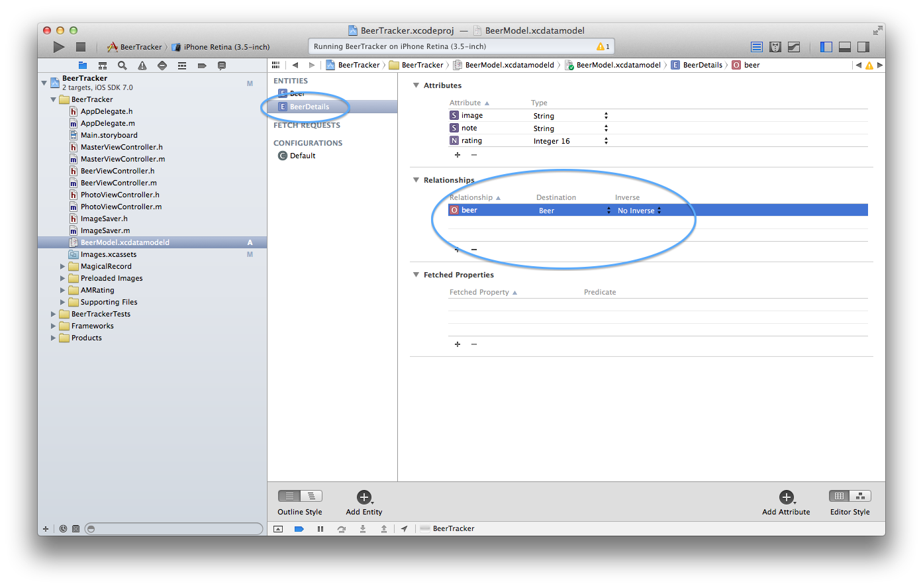Click BeerDetails segment in the jump bar
The image size is (923, 588).
pyautogui.click(x=697, y=65)
